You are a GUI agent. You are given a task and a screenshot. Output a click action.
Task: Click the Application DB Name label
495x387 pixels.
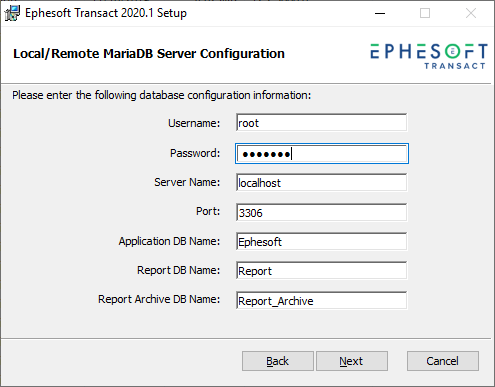169,241
